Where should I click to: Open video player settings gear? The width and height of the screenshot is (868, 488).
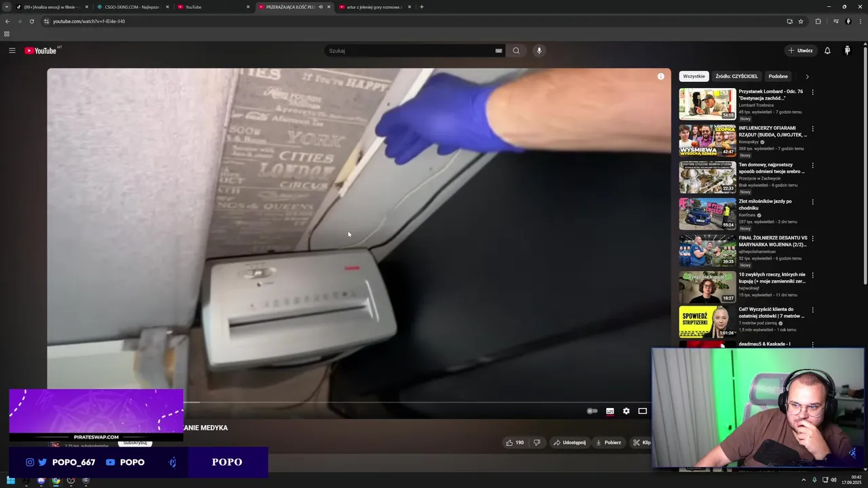[626, 411]
